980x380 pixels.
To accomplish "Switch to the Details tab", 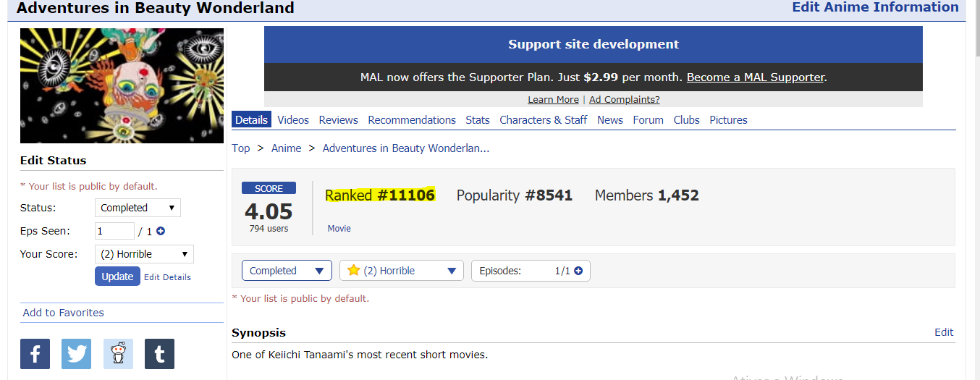I will point(251,120).
